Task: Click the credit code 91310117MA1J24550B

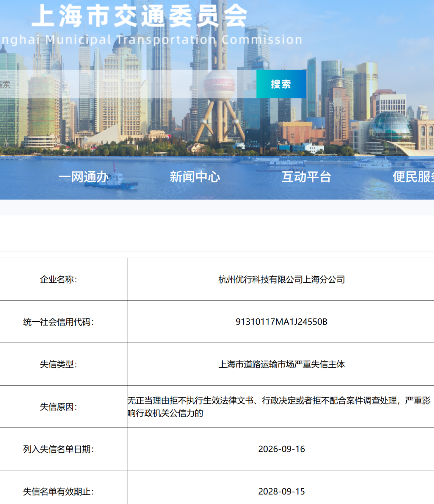Action: tap(282, 322)
